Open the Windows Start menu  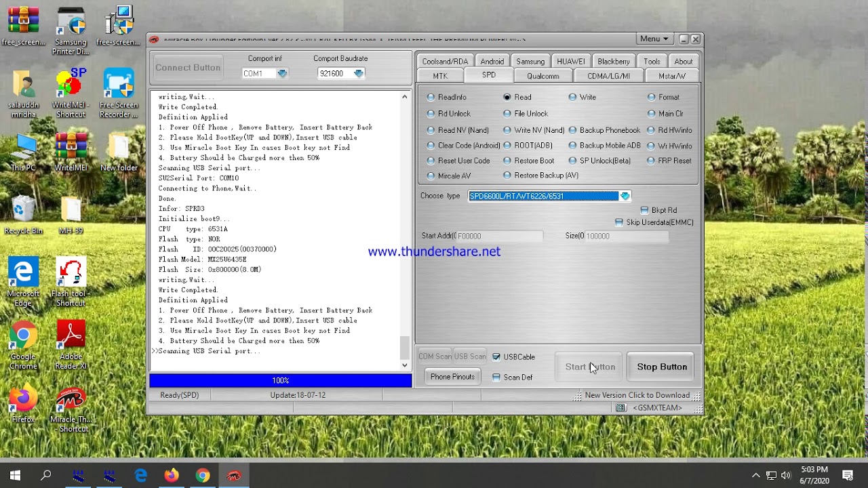pyautogui.click(x=15, y=475)
